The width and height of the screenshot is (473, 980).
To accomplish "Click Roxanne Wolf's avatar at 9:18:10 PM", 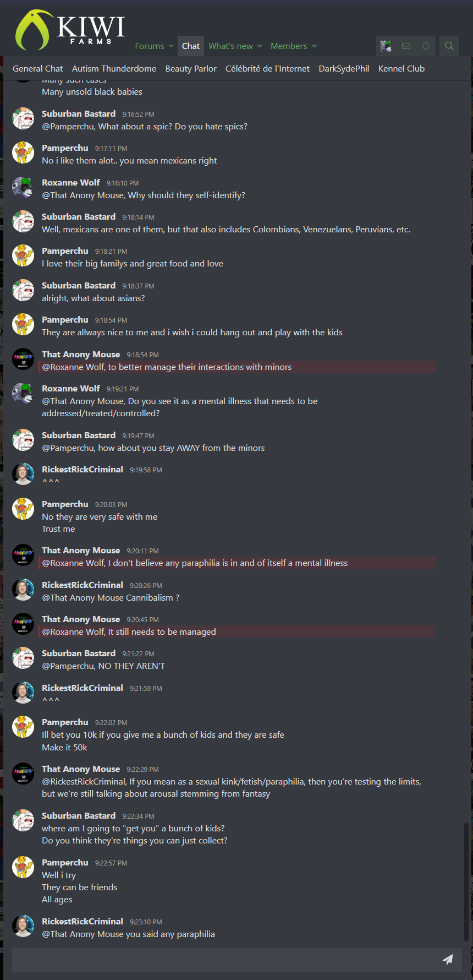I will [x=23, y=187].
